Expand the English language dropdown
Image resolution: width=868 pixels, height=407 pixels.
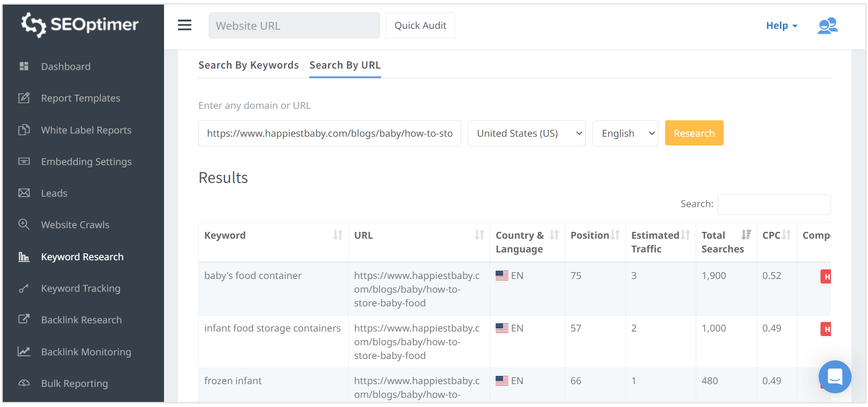click(x=625, y=134)
